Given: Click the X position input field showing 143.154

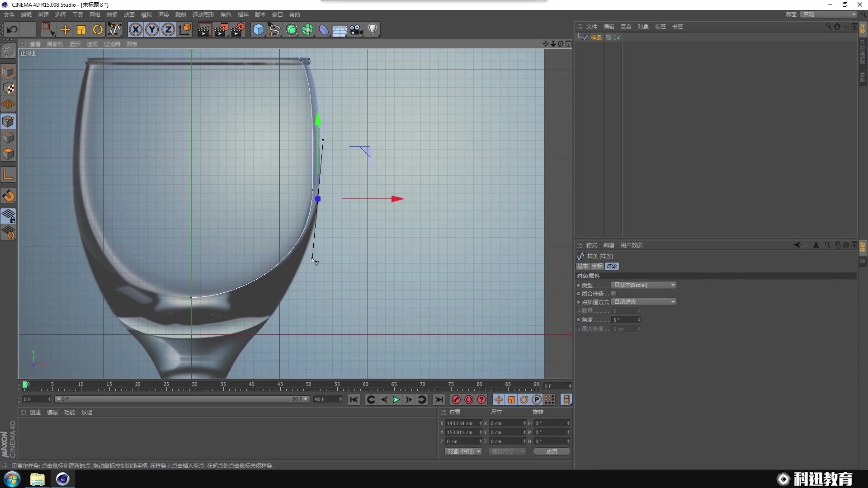Looking at the screenshot, I should pos(461,423).
